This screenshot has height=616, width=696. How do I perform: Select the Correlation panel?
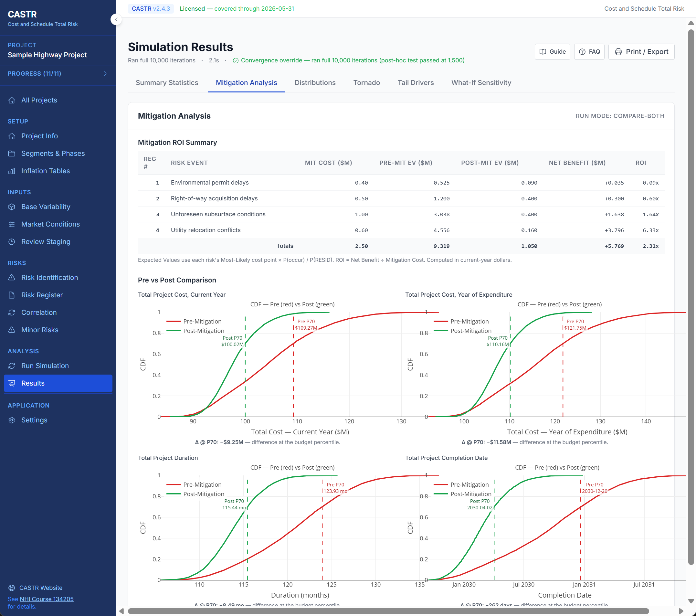[x=39, y=312]
